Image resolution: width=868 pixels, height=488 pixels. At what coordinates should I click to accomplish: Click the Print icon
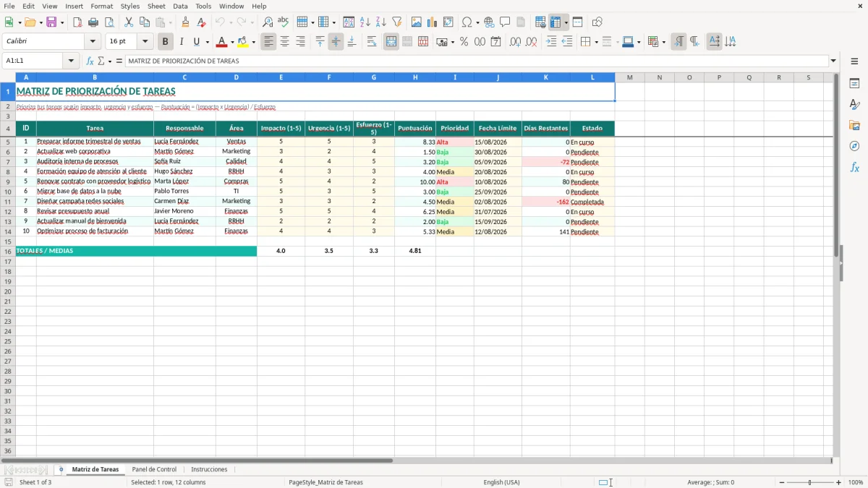click(x=93, y=22)
